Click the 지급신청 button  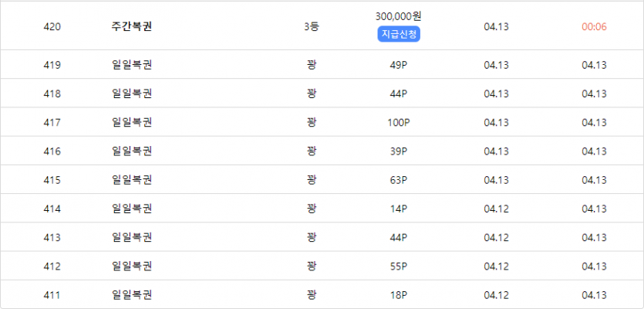click(x=399, y=35)
